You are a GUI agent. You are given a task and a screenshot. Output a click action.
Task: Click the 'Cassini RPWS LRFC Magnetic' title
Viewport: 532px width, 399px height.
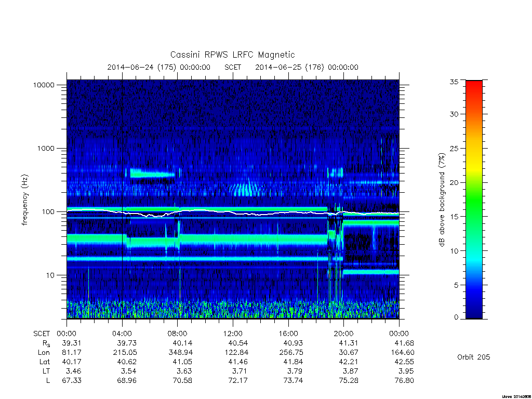click(x=232, y=55)
